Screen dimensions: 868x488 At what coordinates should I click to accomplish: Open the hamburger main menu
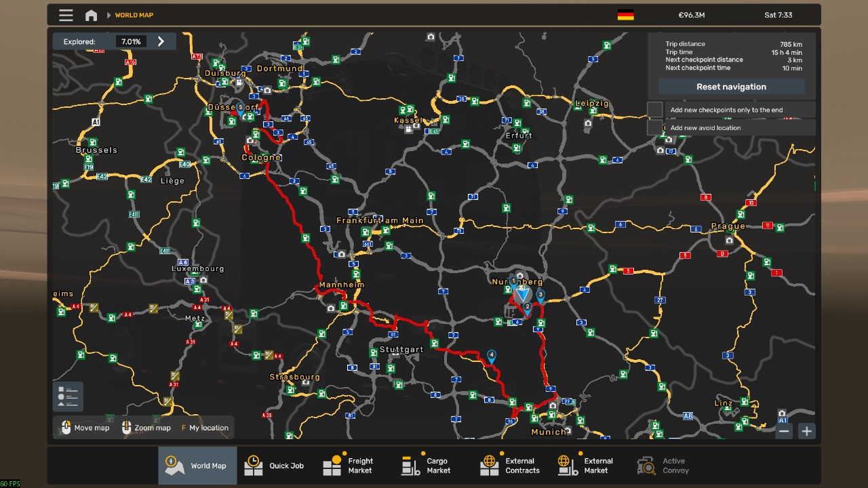point(66,15)
